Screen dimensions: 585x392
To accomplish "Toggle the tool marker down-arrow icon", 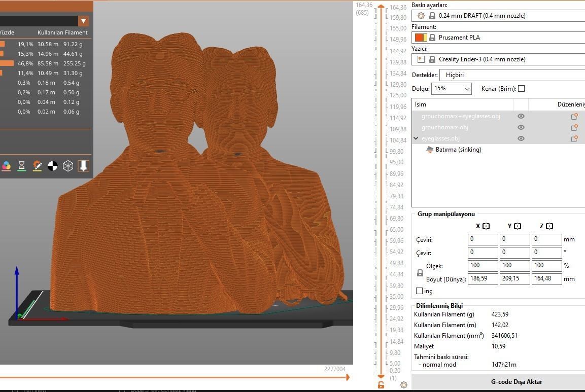I will (x=84, y=166).
